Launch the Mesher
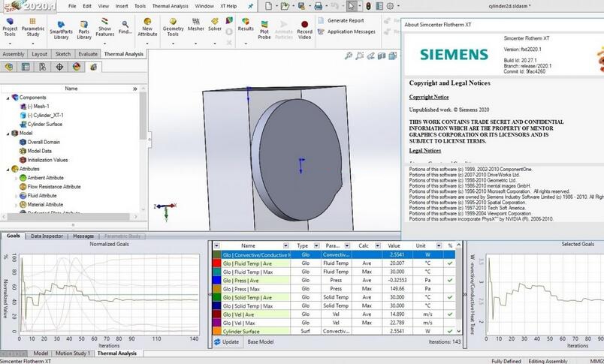The width and height of the screenshot is (604, 364). [x=195, y=24]
